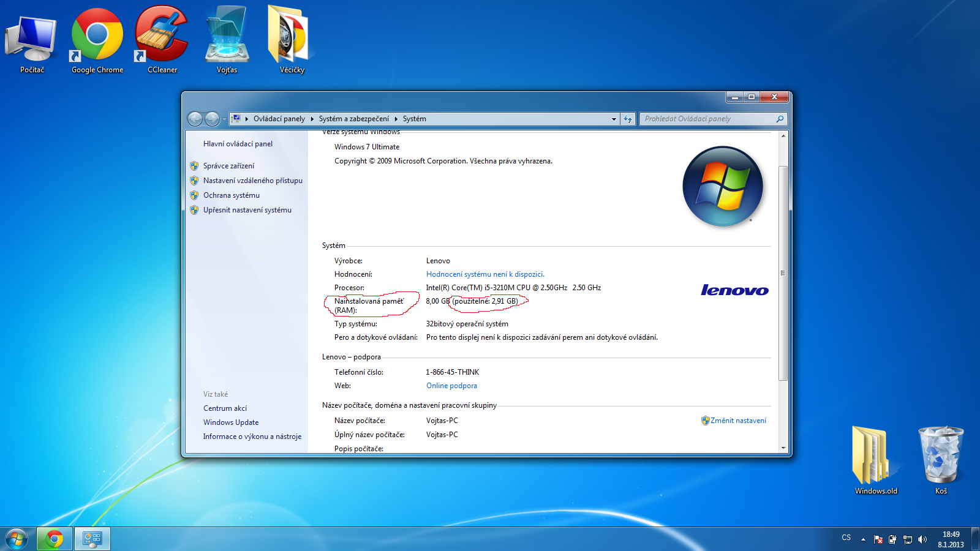
Task: Open Hlavní ovládací panel link
Action: [238, 144]
